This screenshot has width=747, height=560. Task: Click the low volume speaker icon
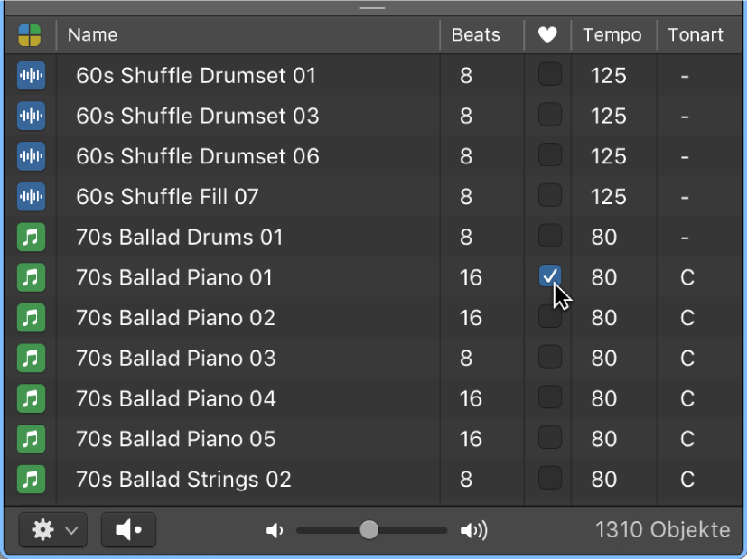(x=275, y=530)
